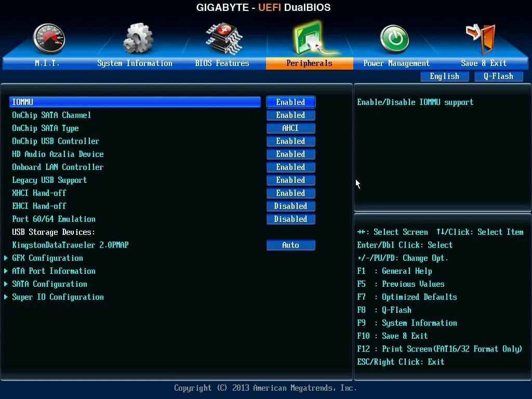
Task: Select the EHCI Hand-off label
Action: 39,206
